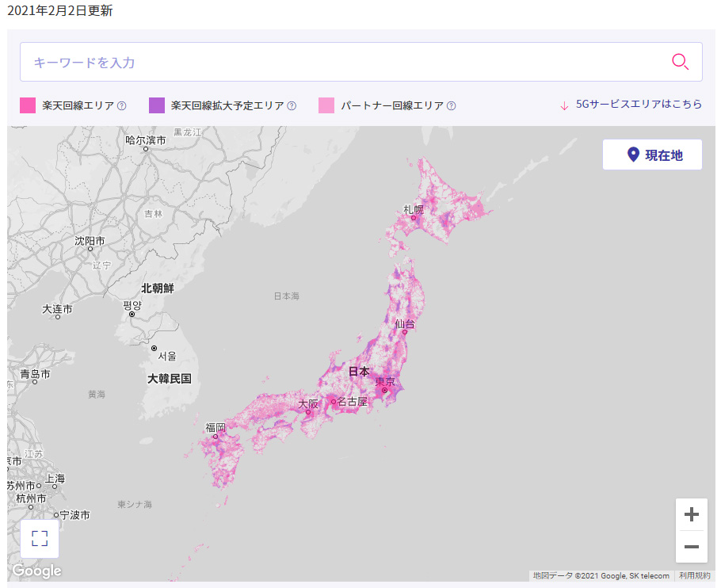
Task: Click the 上海 city label
Action: [55, 479]
